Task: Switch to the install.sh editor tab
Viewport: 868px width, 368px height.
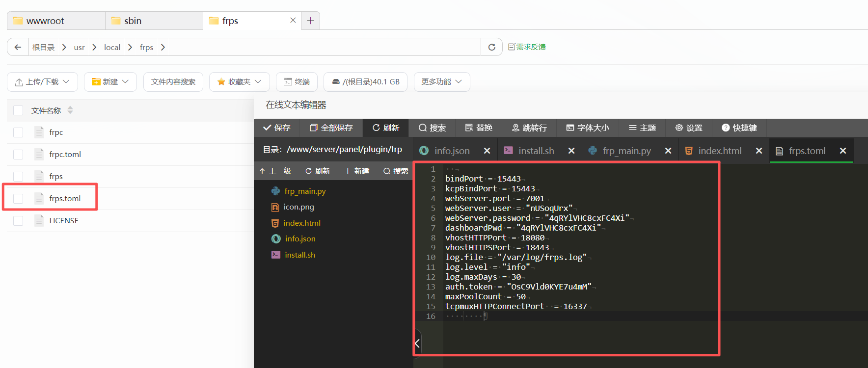Action: pos(536,151)
